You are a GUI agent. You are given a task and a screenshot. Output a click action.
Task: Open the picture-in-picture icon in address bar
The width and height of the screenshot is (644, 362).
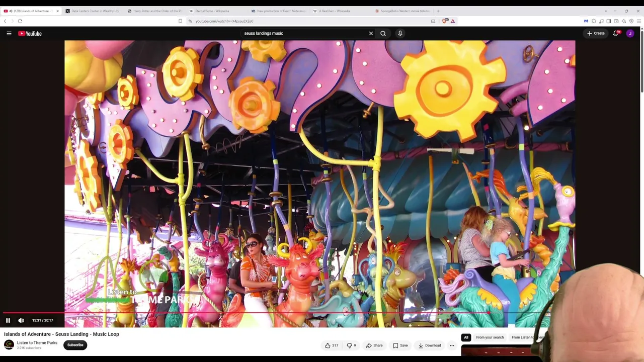coord(433,21)
